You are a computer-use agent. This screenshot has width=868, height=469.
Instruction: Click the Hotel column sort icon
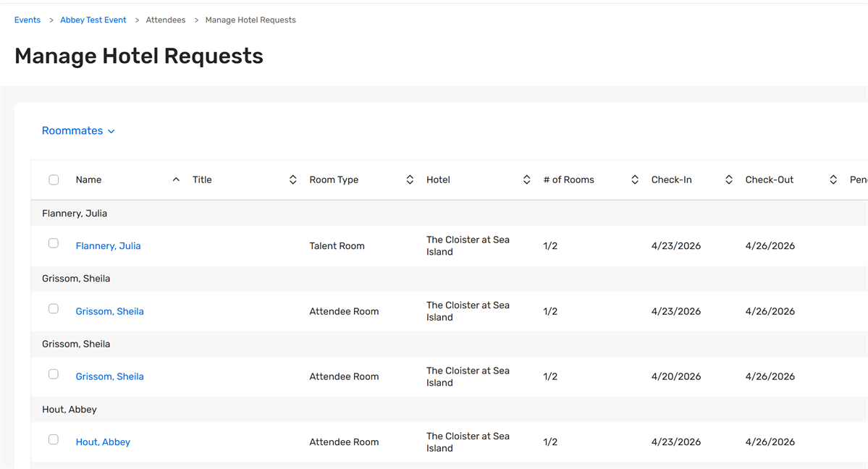coord(526,179)
